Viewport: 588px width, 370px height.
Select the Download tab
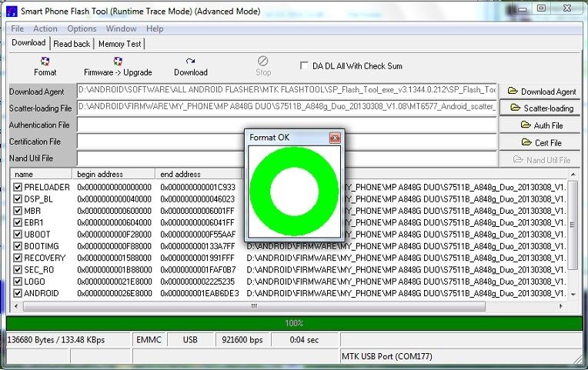[x=29, y=43]
